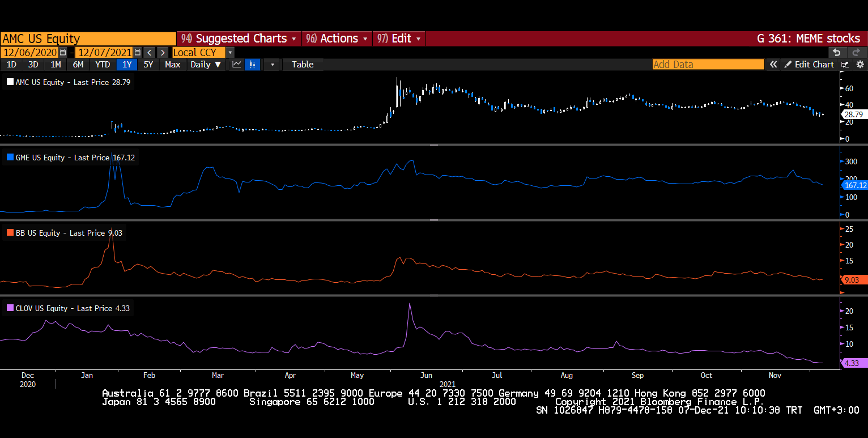Screen dimensions: 868x438
Task: Select the 1M time range
Action: [x=56, y=65]
